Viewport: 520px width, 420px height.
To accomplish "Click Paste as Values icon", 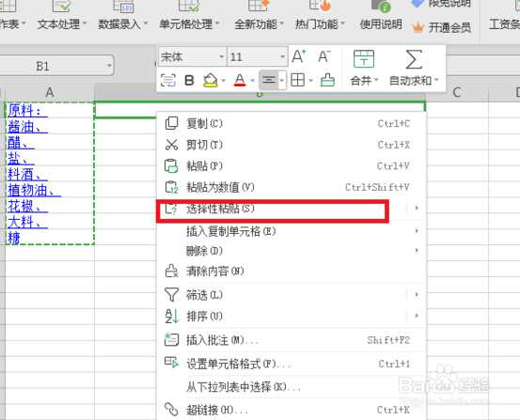I will click(x=172, y=187).
